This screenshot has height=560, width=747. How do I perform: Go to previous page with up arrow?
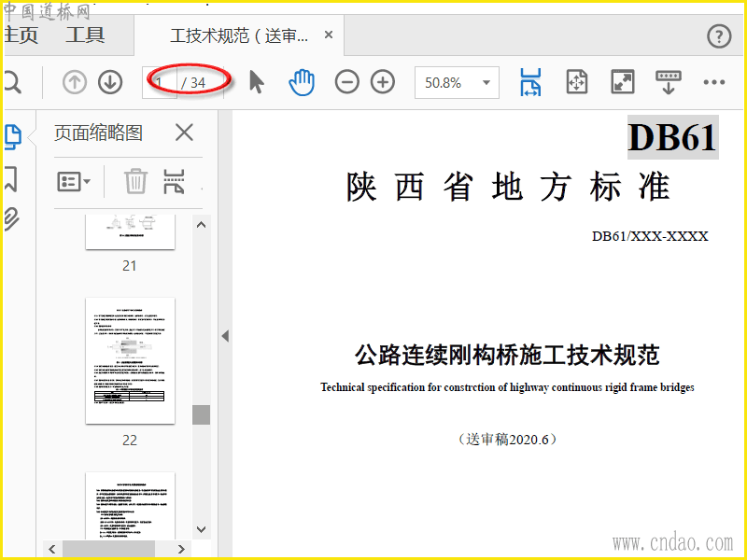click(x=75, y=82)
